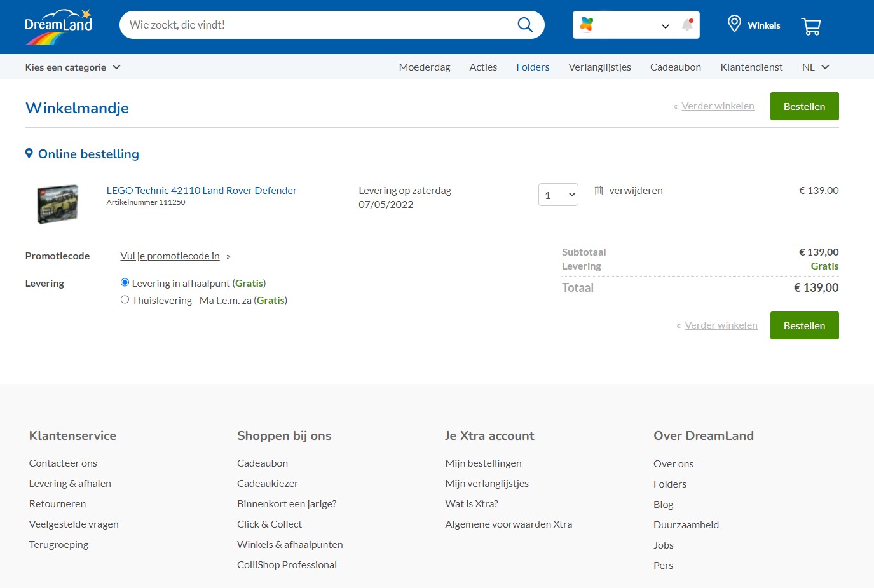
Task: Click the DreamLand logo
Action: tap(58, 27)
